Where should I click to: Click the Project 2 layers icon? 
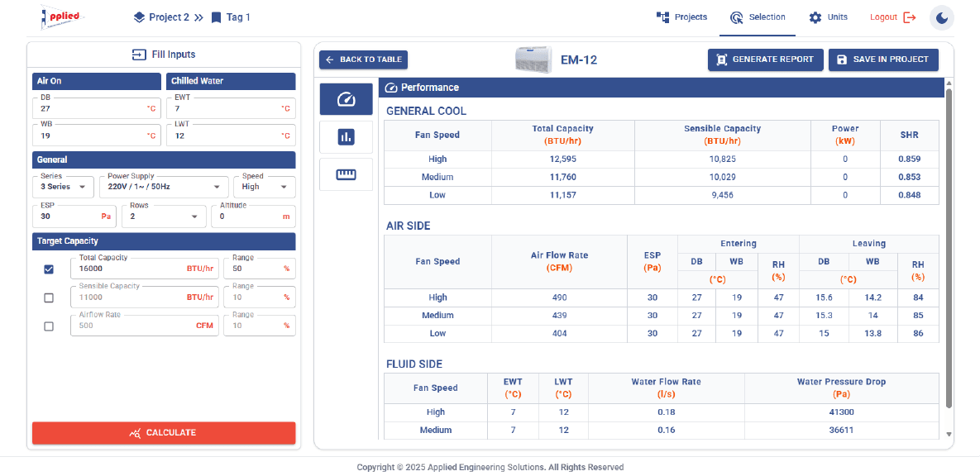(140, 17)
